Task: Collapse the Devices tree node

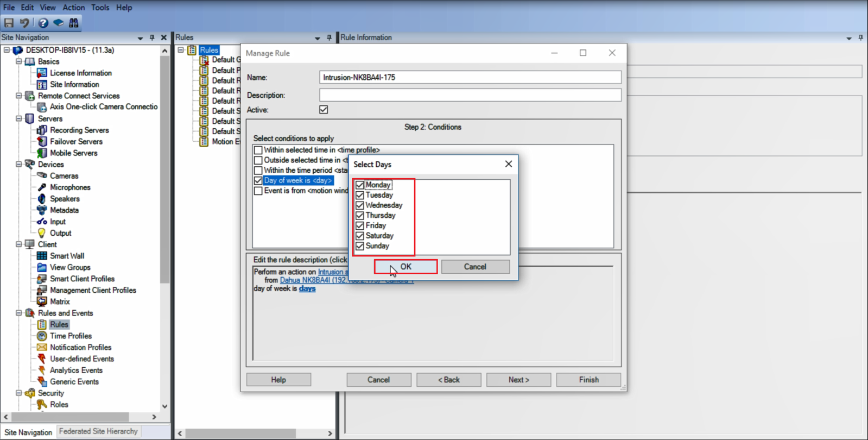Action: click(x=18, y=164)
